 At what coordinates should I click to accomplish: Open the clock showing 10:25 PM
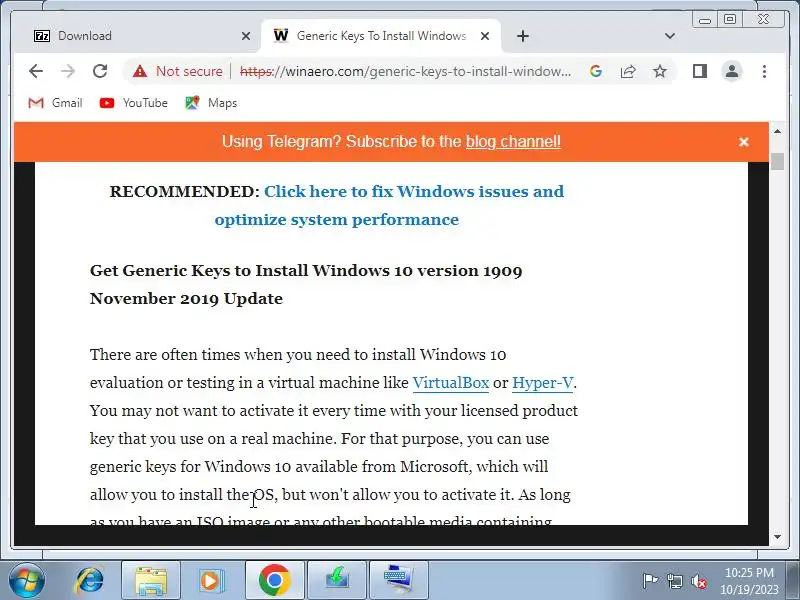pos(748,581)
